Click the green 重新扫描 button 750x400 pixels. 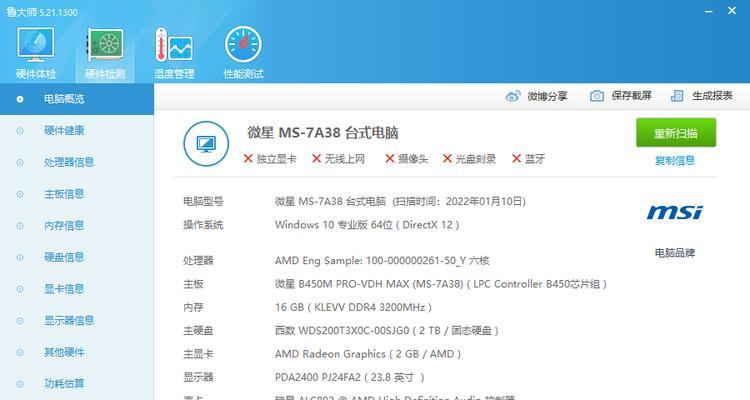676,133
